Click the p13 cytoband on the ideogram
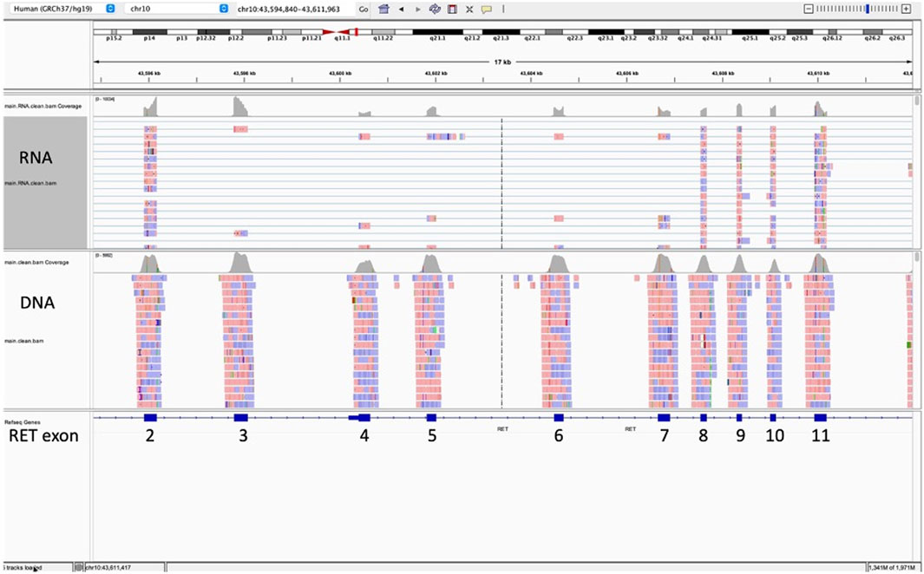Viewport: 924px width, 574px height. tap(182, 31)
